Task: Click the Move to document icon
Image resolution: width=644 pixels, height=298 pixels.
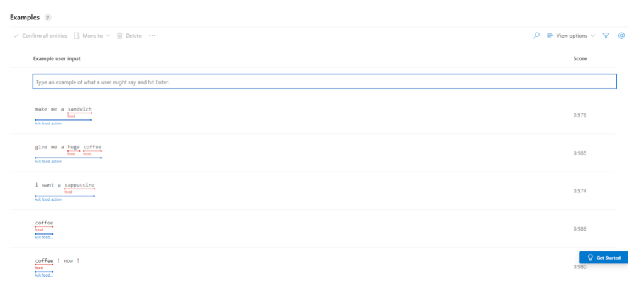Action: [77, 36]
